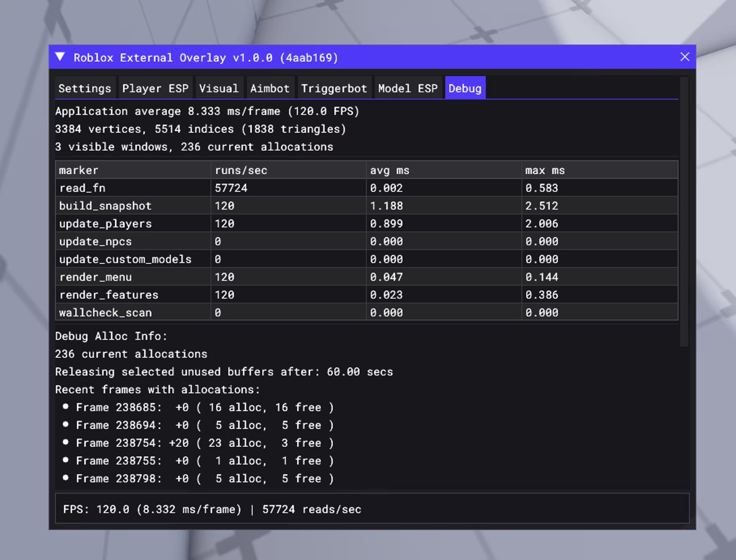Open the Settings tab
The image size is (736, 560).
click(85, 88)
